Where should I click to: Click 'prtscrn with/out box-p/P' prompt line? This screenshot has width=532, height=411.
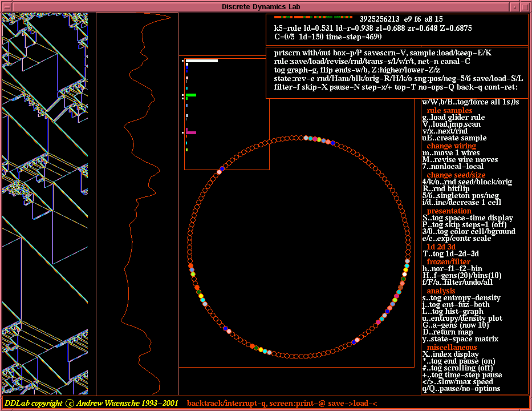(x=383, y=53)
